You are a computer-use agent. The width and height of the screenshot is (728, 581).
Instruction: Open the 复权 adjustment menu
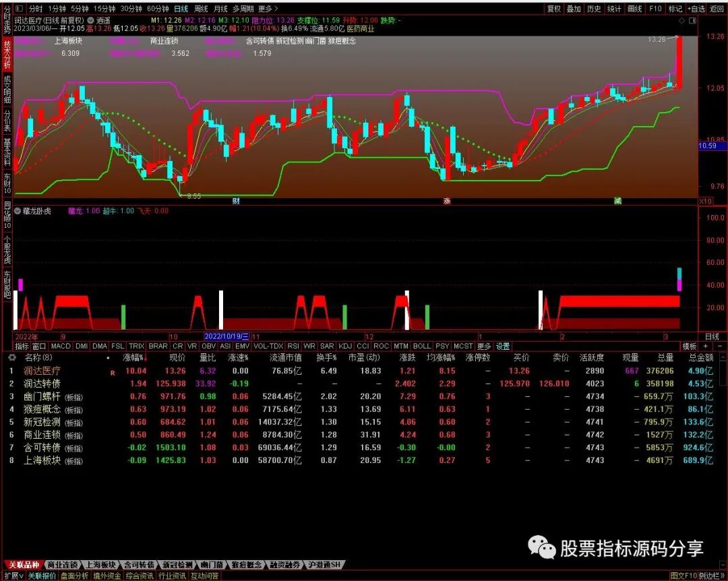554,9
